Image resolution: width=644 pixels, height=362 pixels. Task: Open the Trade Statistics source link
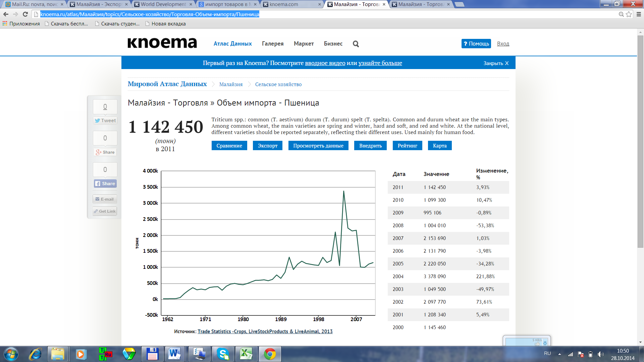[x=265, y=331]
